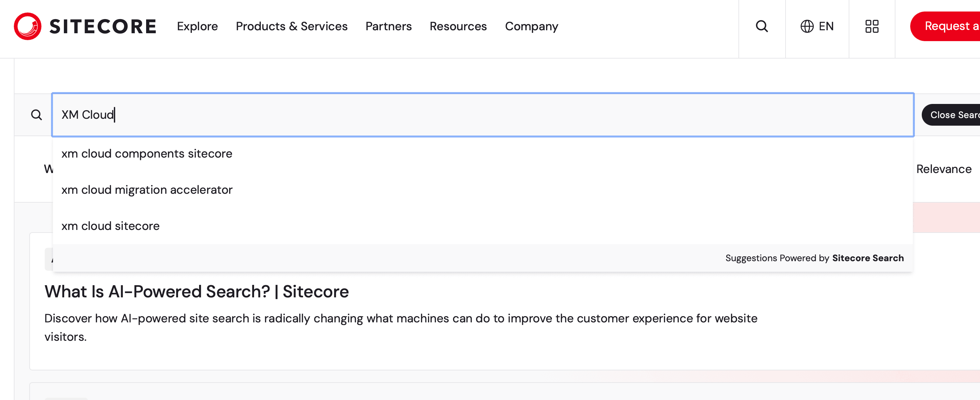Click the Request a demo button
Image resolution: width=980 pixels, height=400 pixels.
(x=947, y=26)
